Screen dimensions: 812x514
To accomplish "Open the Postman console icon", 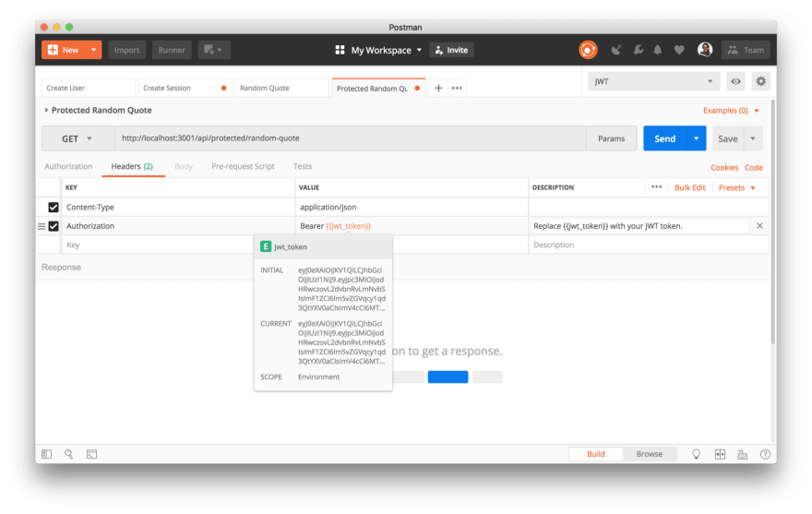I will pos(91,454).
